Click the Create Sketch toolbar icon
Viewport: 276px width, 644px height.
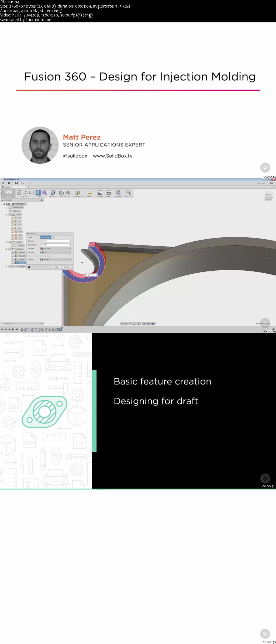point(19,192)
